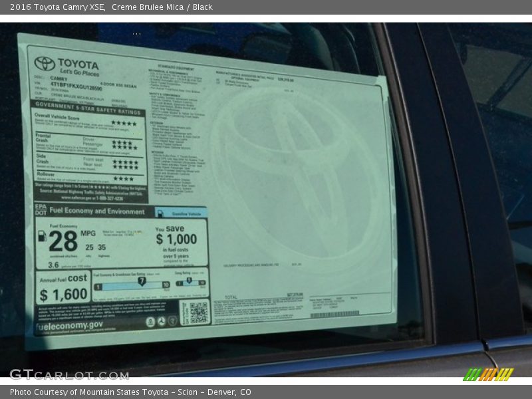Select the "Creme Brulee Mica / Black" caption text
Viewport: 532px width, 399px height.
(162, 7)
